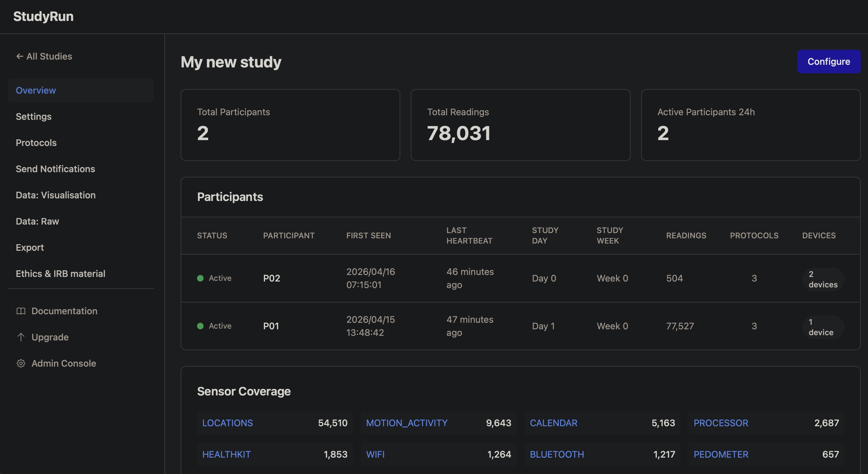868x474 pixels.
Task: Open the LOCATIONS sensor link
Action: tap(227, 423)
